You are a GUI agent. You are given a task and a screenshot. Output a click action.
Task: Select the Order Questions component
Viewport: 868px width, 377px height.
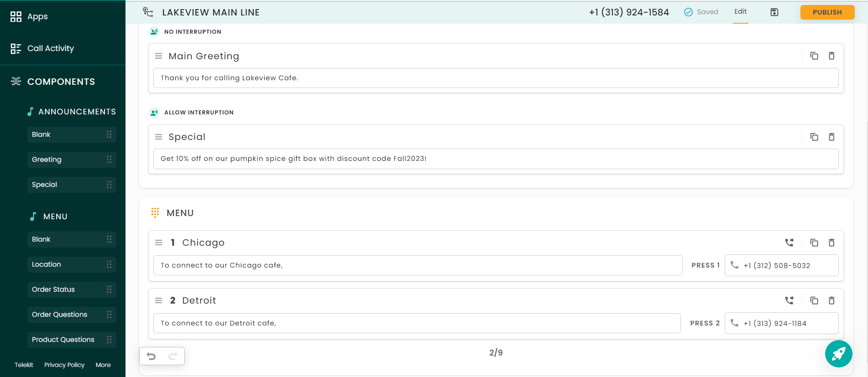click(72, 315)
